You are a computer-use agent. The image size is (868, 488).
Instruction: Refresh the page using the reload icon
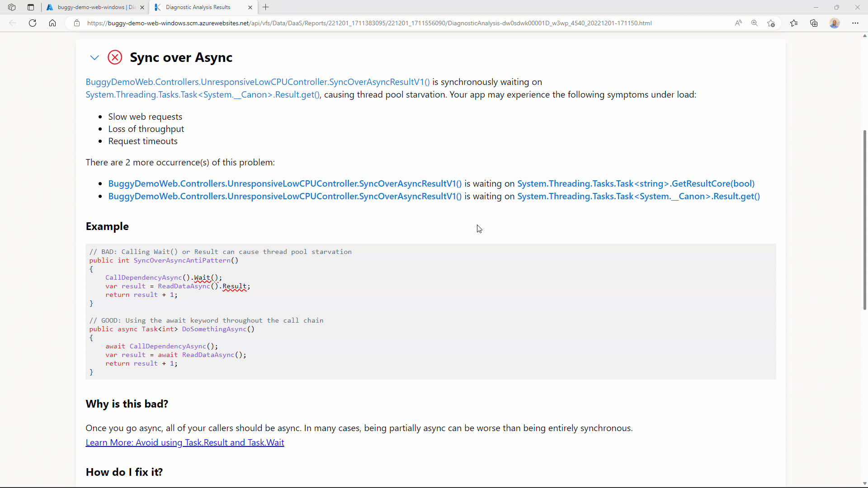click(x=33, y=23)
